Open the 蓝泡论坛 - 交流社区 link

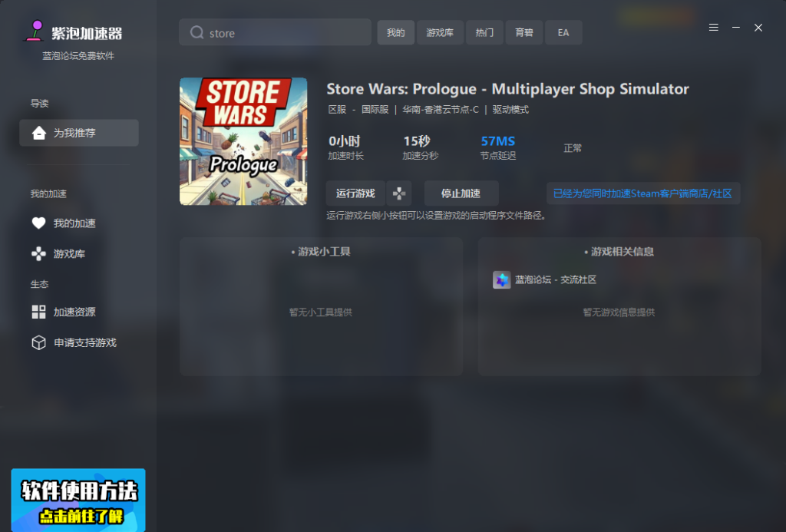pos(556,279)
